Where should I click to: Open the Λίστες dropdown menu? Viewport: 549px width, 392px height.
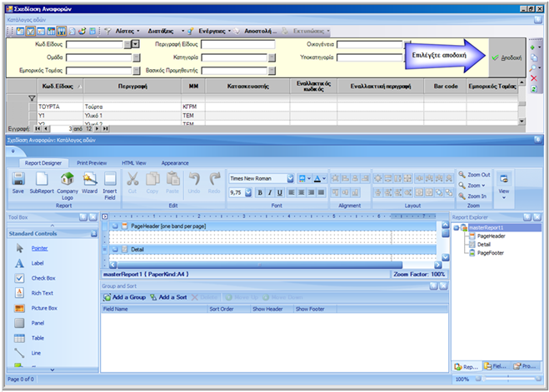[x=127, y=31]
